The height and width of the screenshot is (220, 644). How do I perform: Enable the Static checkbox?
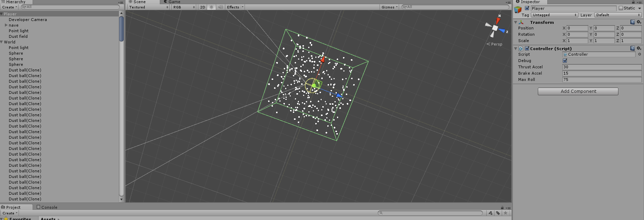[621, 8]
